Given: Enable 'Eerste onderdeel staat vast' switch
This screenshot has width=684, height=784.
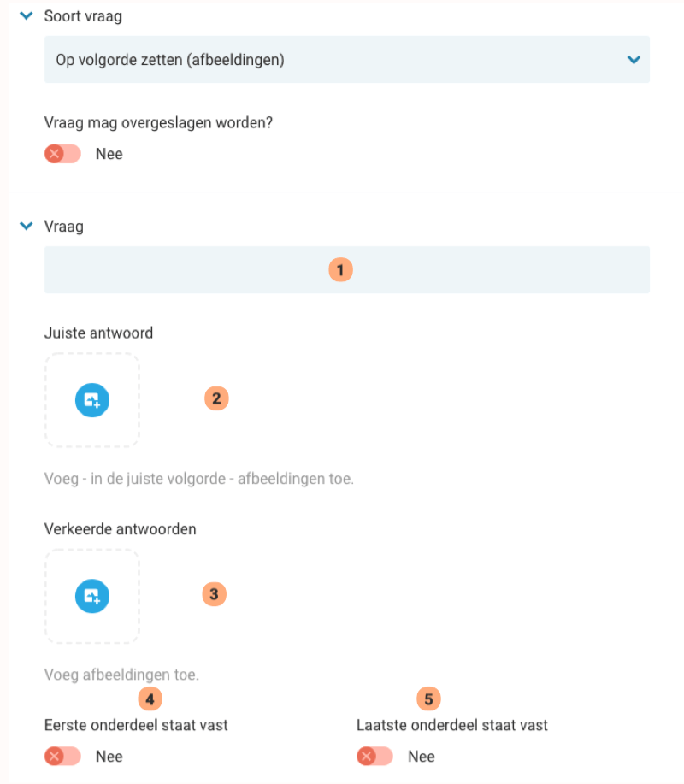Looking at the screenshot, I should point(62,757).
